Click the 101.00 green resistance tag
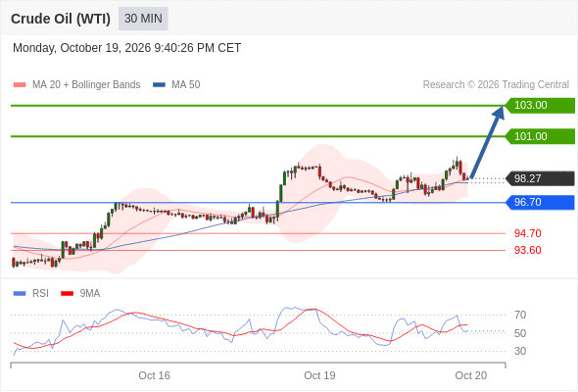This screenshot has width=578, height=392. 540,136
